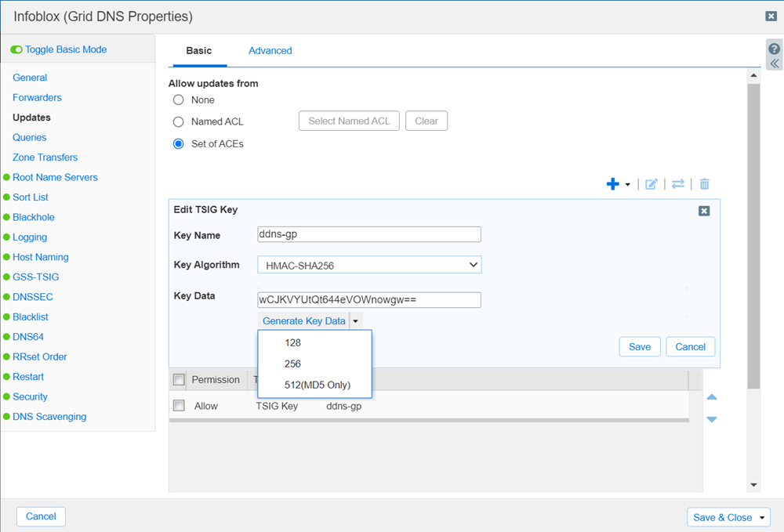Expand the Save & Close dropdown arrow

[x=762, y=518]
